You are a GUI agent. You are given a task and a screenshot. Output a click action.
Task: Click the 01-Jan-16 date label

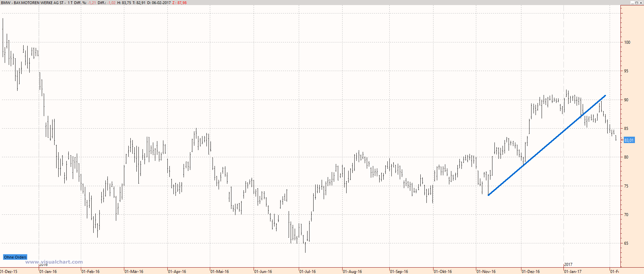click(48, 272)
